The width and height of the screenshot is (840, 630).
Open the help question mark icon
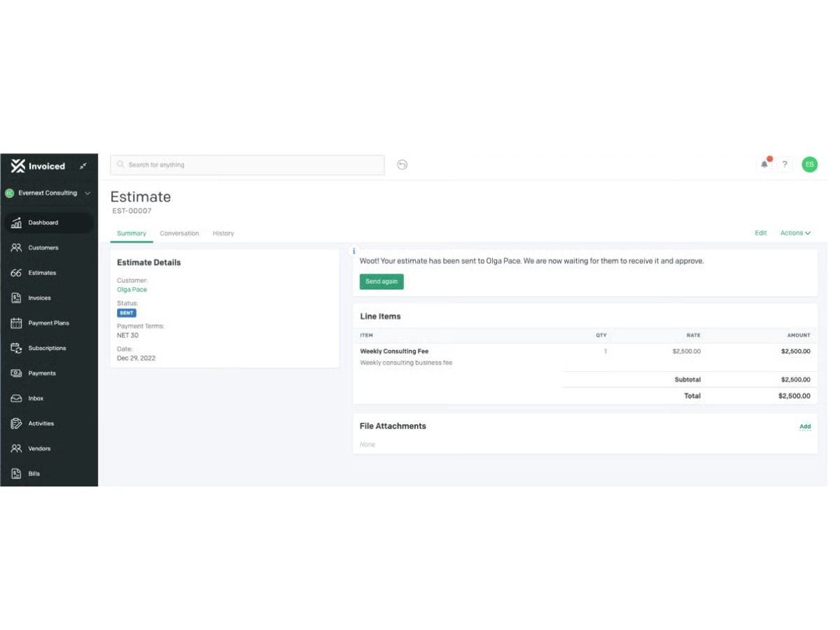[785, 164]
